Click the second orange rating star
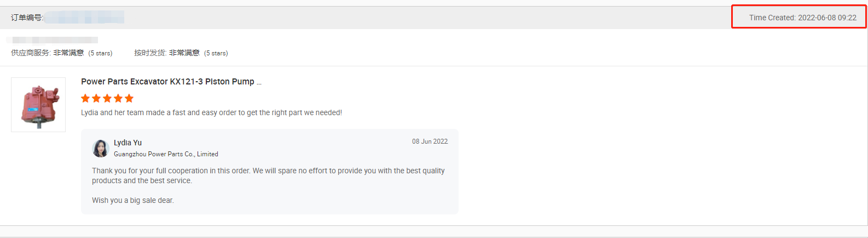The image size is (868, 238). (x=96, y=99)
